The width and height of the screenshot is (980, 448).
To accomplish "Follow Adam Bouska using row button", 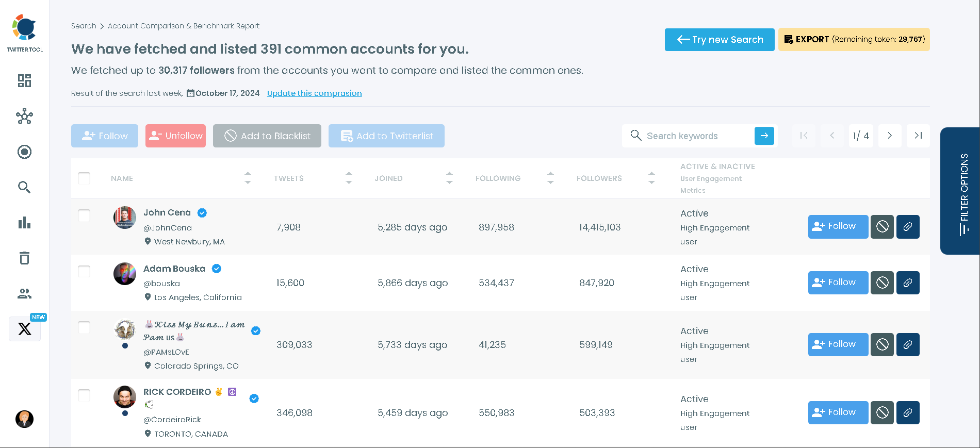I will click(x=838, y=283).
